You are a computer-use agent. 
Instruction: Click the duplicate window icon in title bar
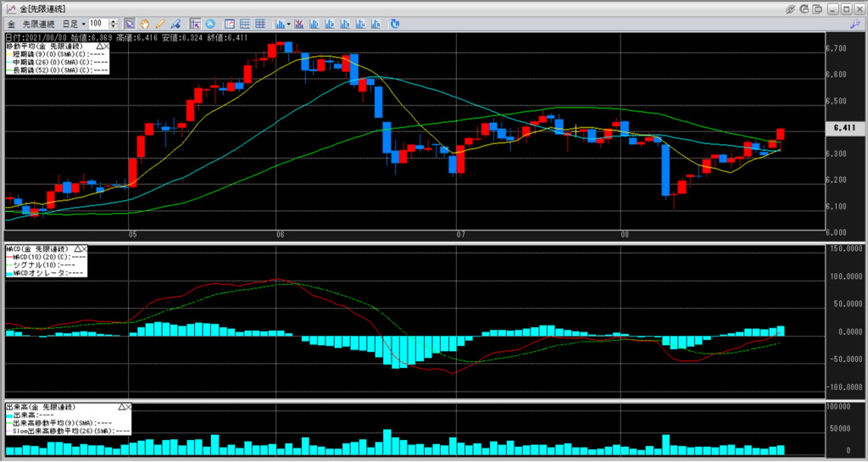click(818, 8)
